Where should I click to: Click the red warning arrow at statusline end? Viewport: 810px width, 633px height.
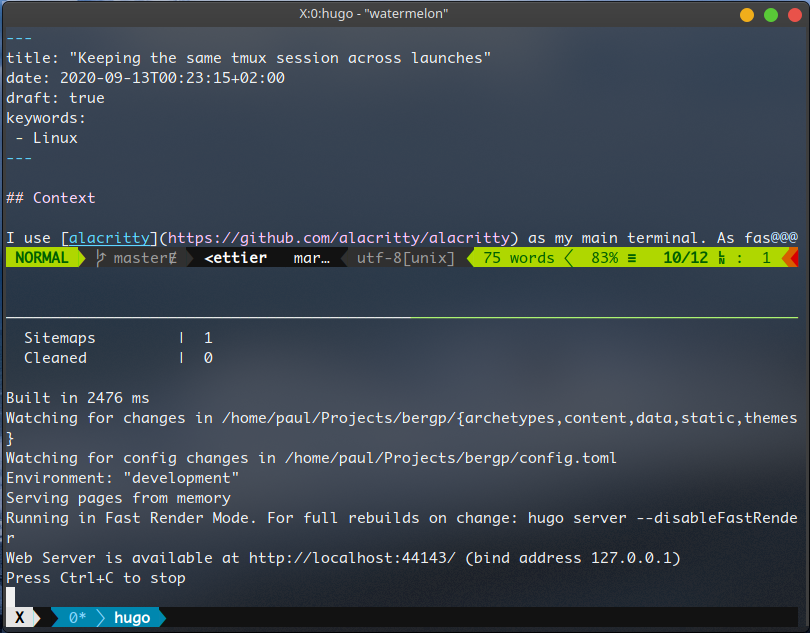click(791, 257)
